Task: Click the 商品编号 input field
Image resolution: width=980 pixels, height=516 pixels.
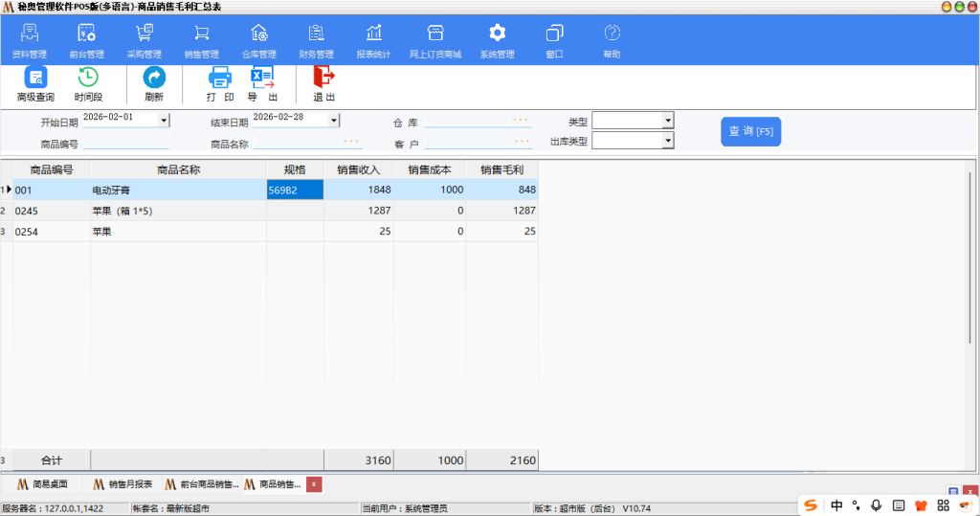Action: coord(125,144)
